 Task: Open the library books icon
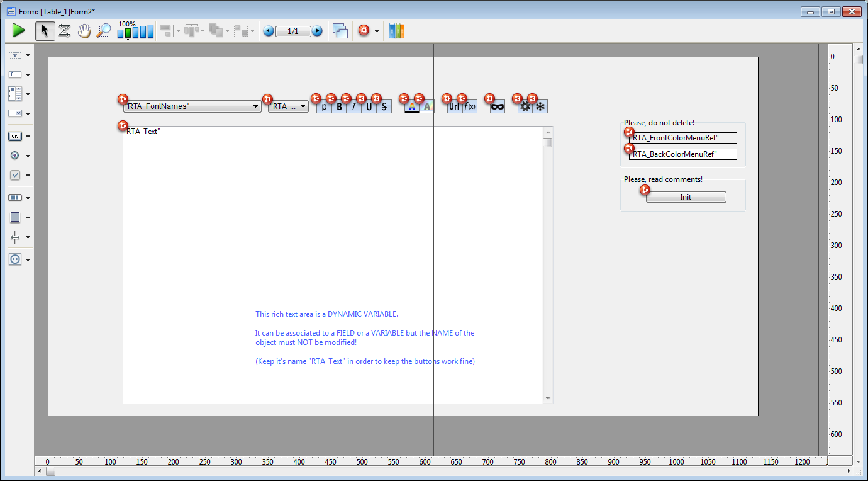tap(396, 31)
